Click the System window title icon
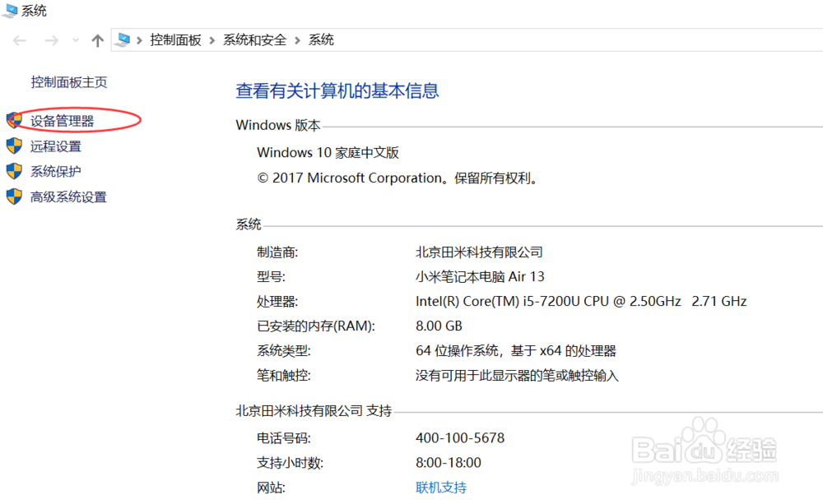Image resolution: width=823 pixels, height=504 pixels. (x=9, y=11)
